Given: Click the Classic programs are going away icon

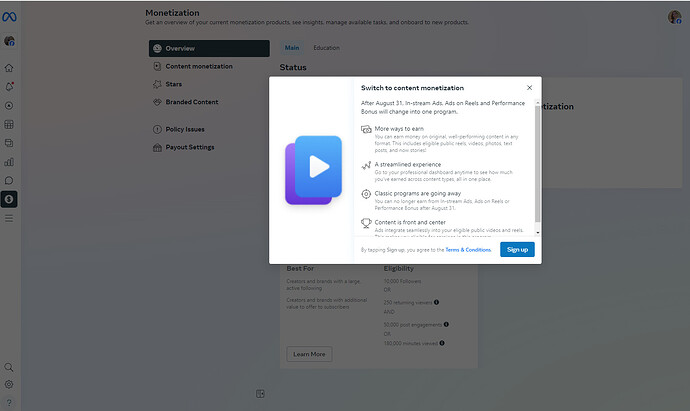Looking at the screenshot, I should click(x=366, y=194).
